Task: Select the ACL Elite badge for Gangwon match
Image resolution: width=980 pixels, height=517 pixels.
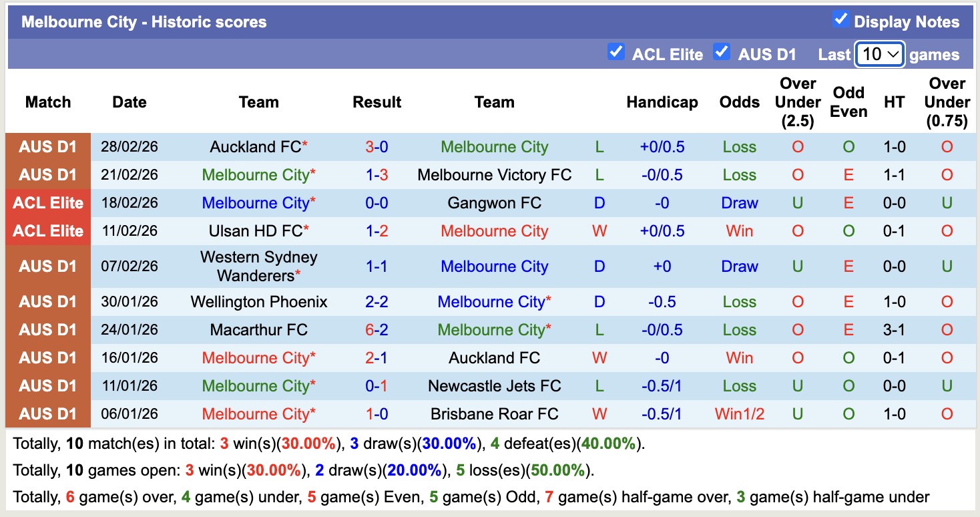Action: tap(47, 202)
